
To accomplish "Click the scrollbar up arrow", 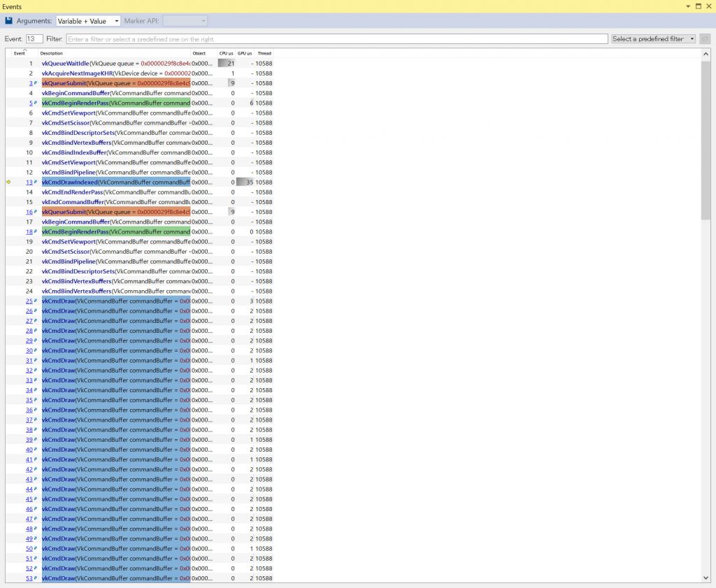I will (x=706, y=55).
